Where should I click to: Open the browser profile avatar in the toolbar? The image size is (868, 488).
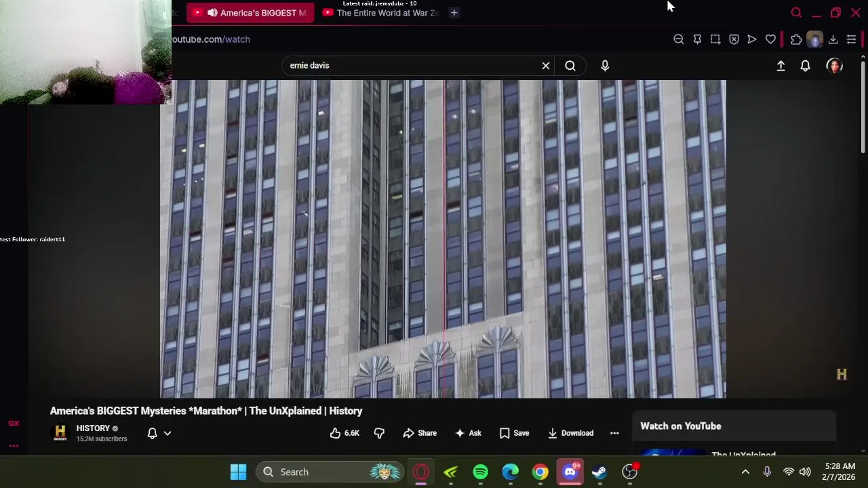click(814, 39)
